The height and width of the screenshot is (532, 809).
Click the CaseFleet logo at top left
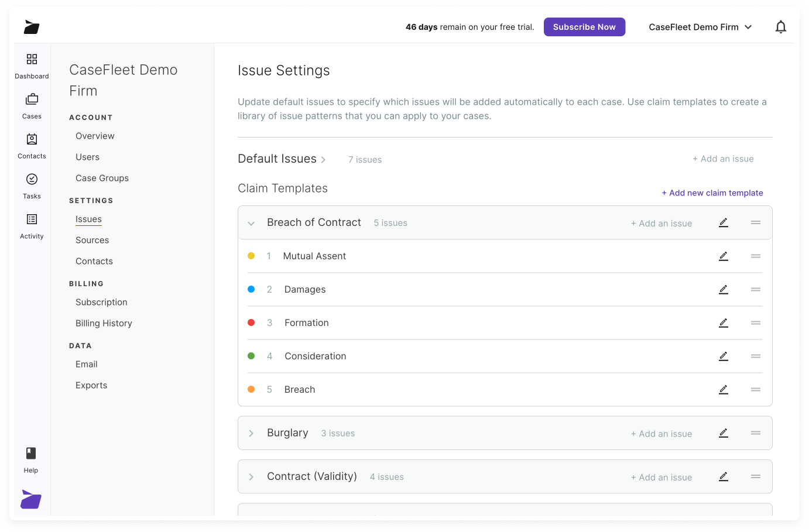tap(31, 27)
